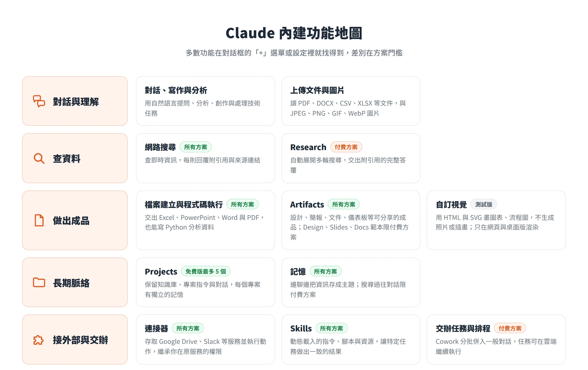Open the 檔案建立與程式碼執行 card title

tap(184, 205)
